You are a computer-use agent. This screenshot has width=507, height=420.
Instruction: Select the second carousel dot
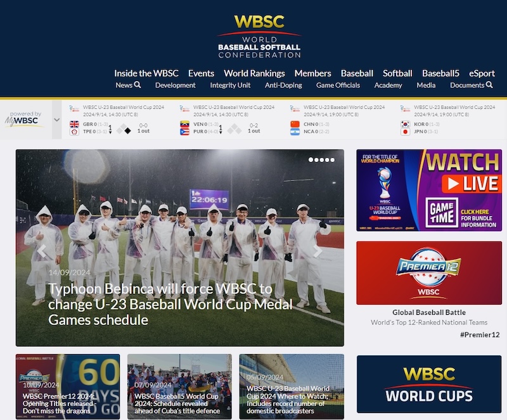tap(316, 160)
